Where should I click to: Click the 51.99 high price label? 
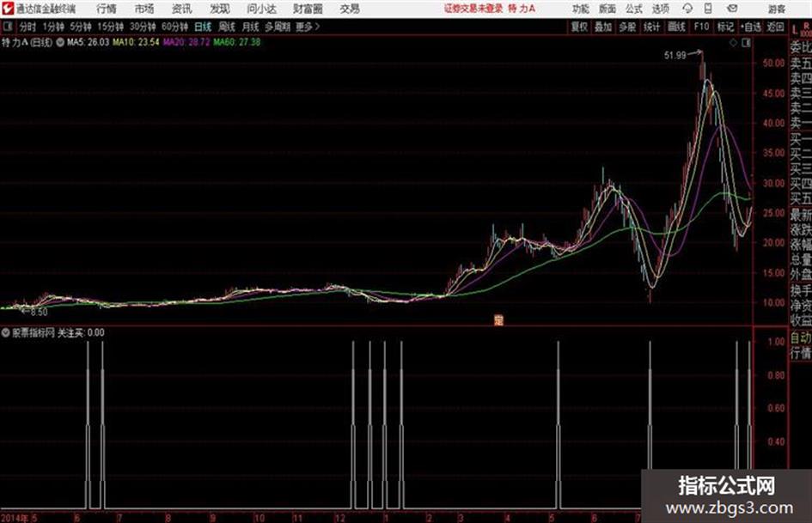(x=675, y=56)
